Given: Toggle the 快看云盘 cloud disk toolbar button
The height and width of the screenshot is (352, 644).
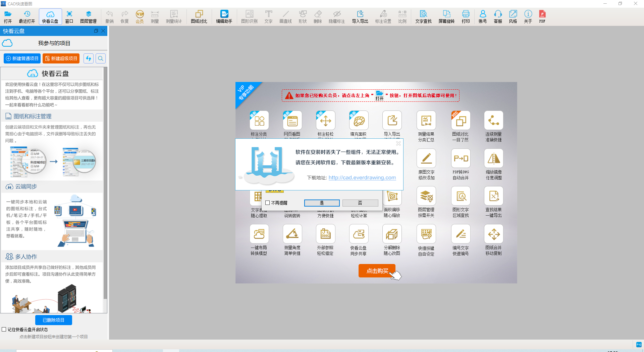Looking at the screenshot, I should [x=50, y=17].
